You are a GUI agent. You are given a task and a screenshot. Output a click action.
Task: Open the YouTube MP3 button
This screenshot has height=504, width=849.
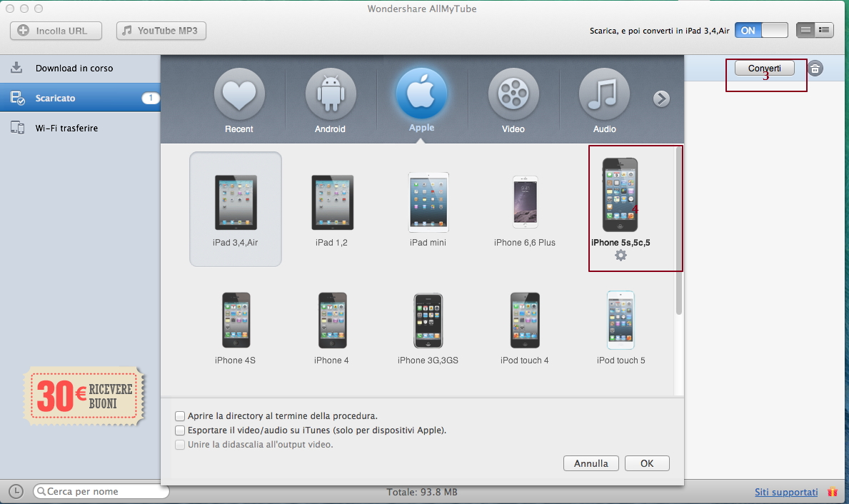[161, 31]
